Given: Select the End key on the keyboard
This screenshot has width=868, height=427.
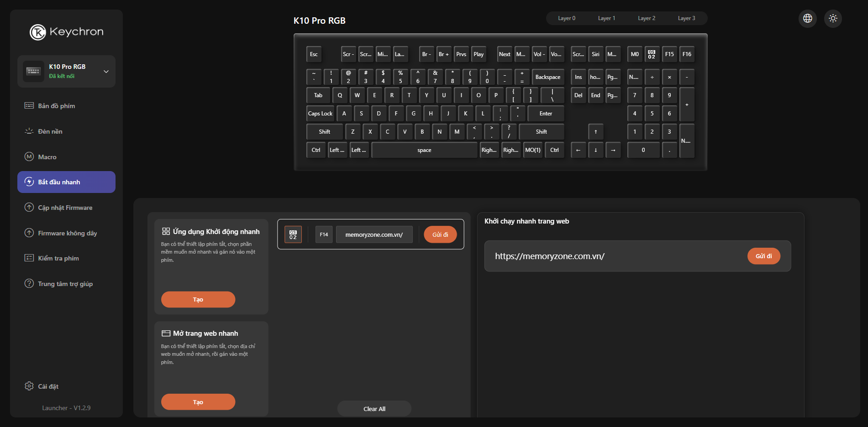Looking at the screenshot, I should click(x=596, y=95).
